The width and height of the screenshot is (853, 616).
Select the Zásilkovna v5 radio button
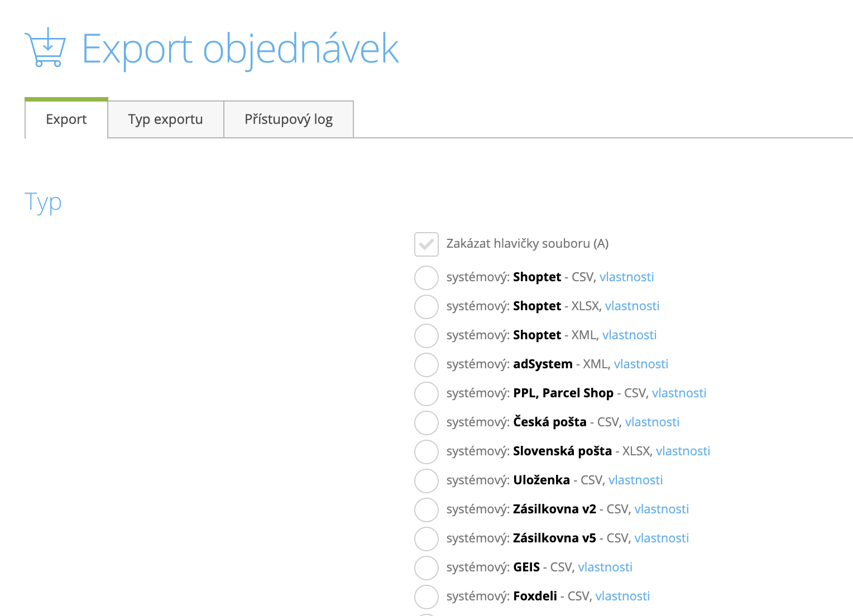426,539
